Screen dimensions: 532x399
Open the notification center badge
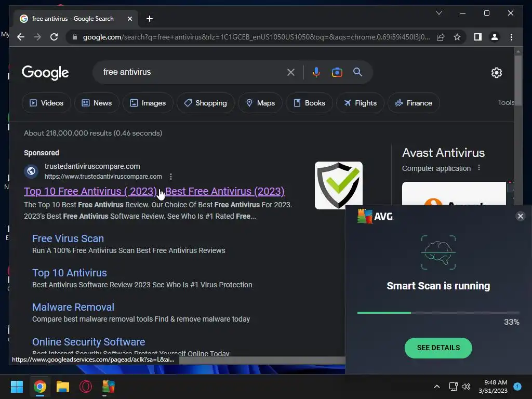517,386
